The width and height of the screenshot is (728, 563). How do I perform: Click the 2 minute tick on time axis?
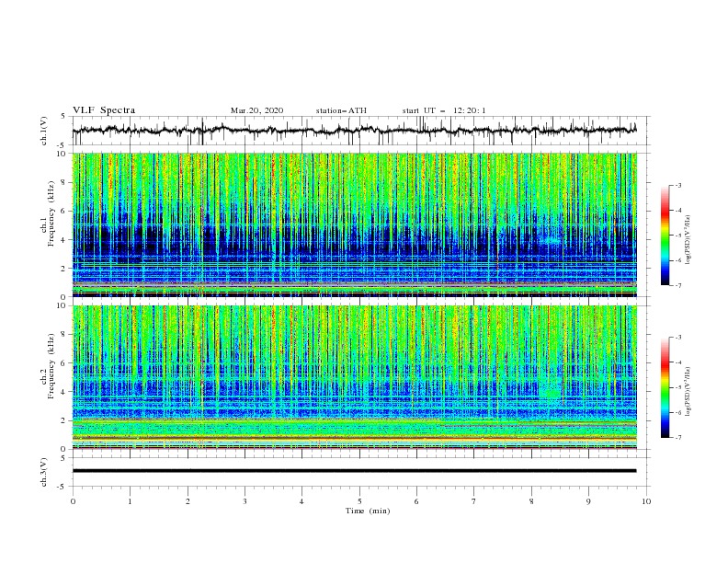188,501
